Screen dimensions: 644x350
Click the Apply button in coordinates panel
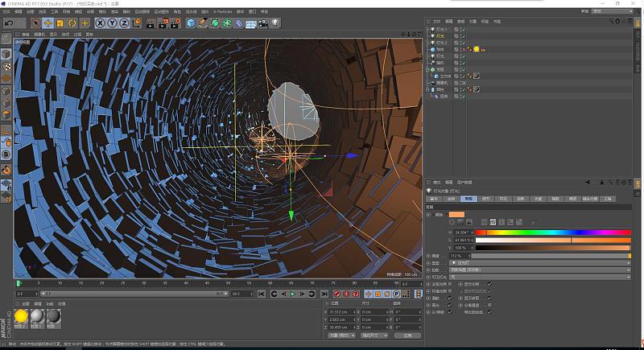(x=409, y=336)
